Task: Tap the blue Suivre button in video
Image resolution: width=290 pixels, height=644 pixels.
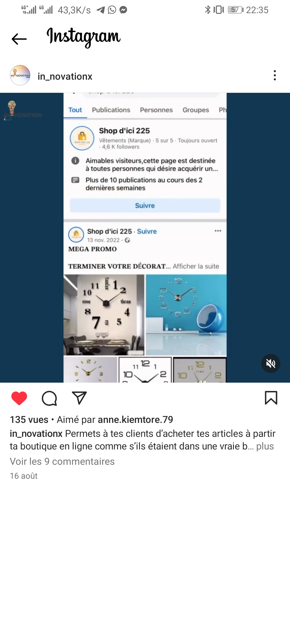Action: click(145, 206)
